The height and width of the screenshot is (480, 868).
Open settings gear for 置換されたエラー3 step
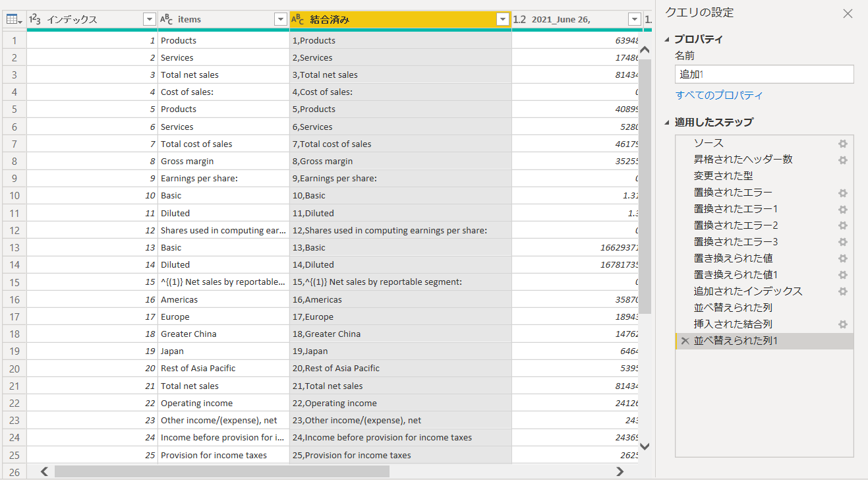842,243
